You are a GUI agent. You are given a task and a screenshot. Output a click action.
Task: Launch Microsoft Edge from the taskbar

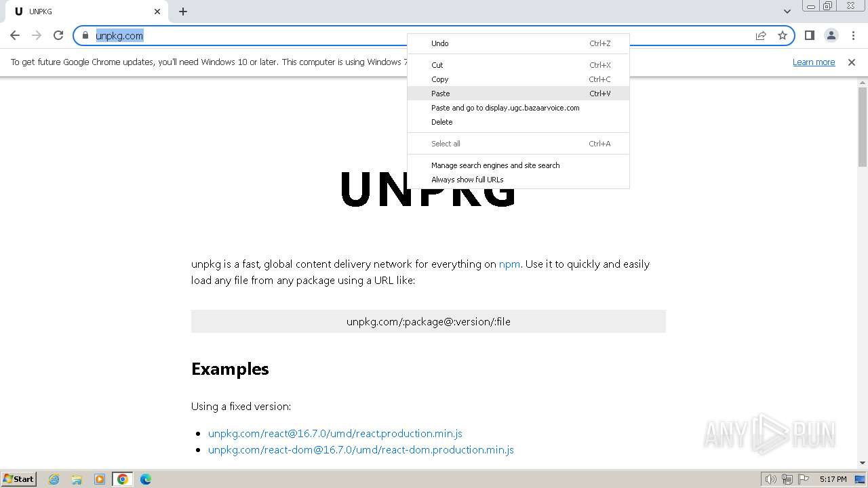(146, 479)
